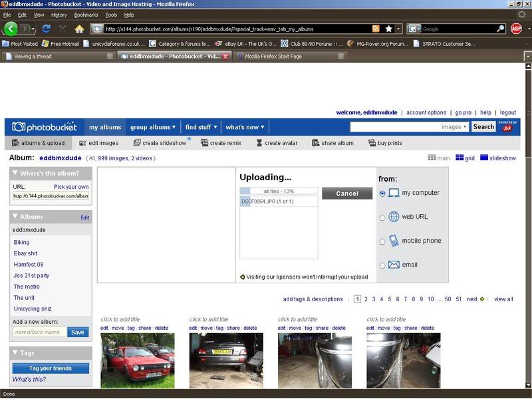Image resolution: width=532 pixels, height=399 pixels.
Task: Bookmark this page with the star icon
Action: pyautogui.click(x=389, y=29)
